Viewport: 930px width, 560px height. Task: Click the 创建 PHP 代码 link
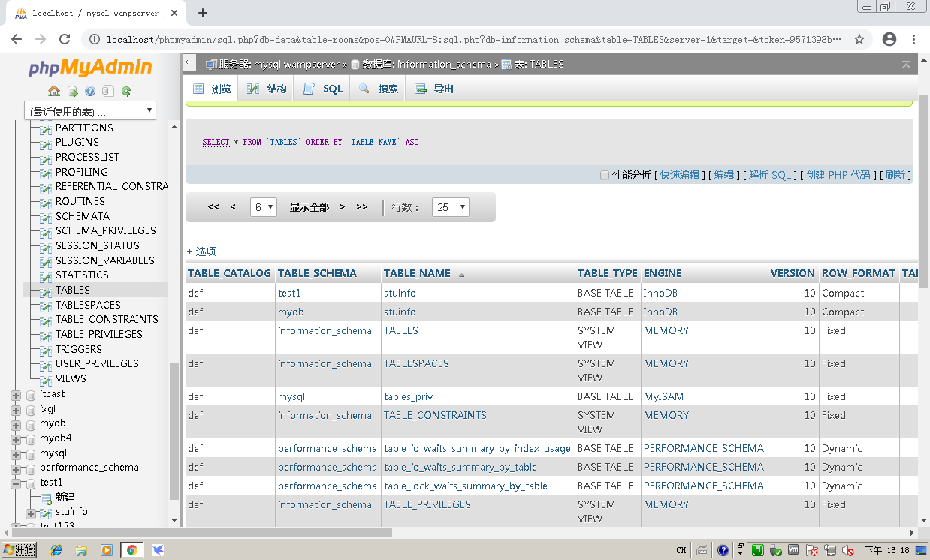click(838, 175)
